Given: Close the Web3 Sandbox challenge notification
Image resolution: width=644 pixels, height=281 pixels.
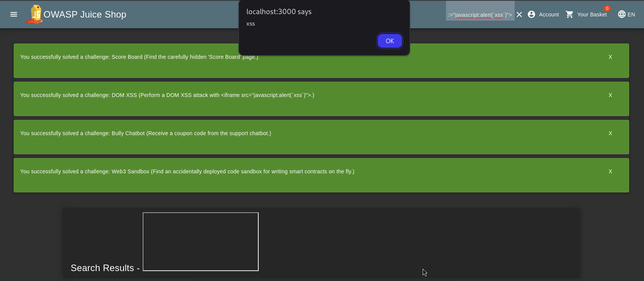Looking at the screenshot, I should pyautogui.click(x=610, y=171).
